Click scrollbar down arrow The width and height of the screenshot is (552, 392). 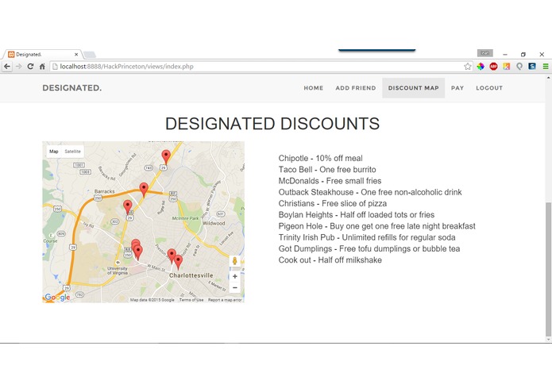point(548,340)
